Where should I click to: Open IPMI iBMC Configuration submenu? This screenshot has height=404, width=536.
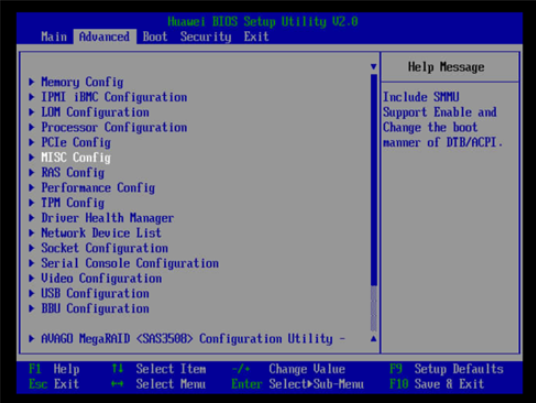pos(114,97)
